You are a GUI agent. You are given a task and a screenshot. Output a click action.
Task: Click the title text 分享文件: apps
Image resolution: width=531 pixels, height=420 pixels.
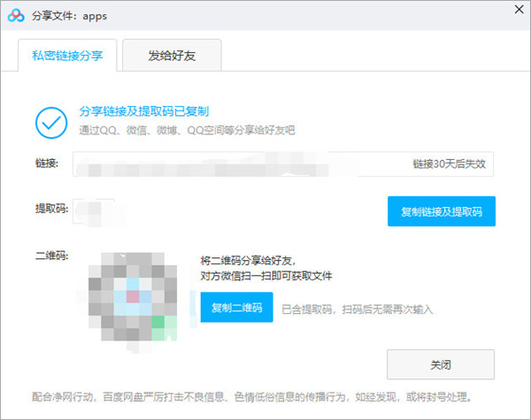pos(69,16)
